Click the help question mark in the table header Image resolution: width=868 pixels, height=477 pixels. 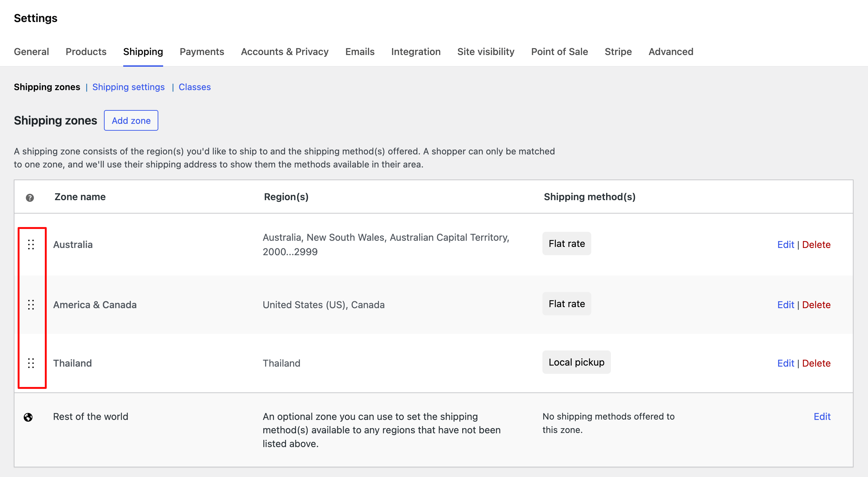(30, 197)
